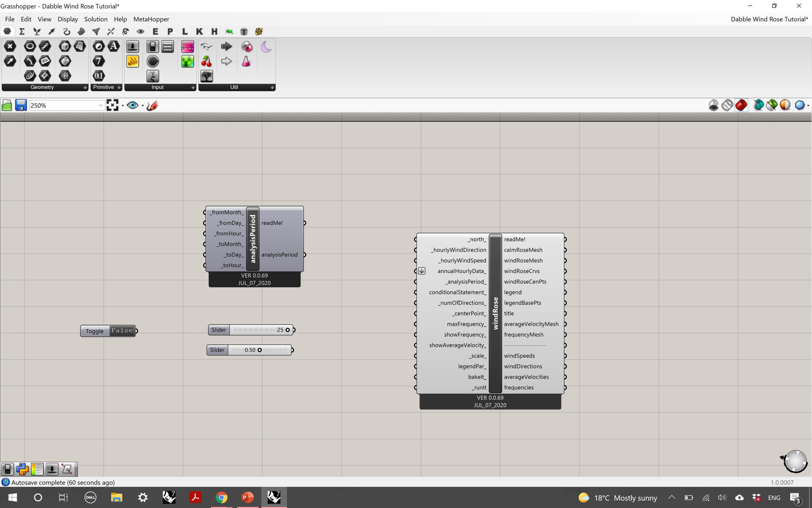The image size is (812, 508).
Task: Pick the Gradient control component icon
Action: click(187, 46)
